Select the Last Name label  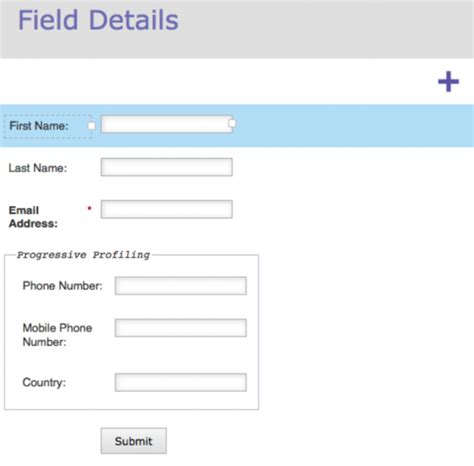(x=38, y=168)
